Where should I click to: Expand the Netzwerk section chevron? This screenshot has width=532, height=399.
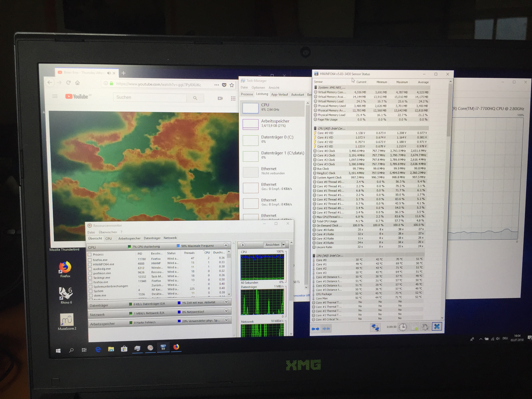pyautogui.click(x=226, y=311)
